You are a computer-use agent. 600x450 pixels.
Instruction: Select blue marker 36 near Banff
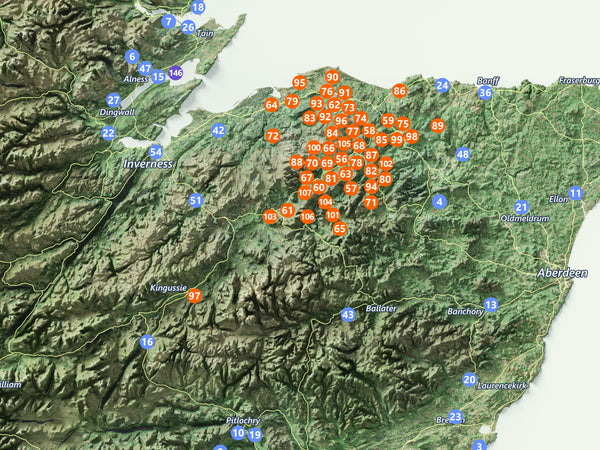pyautogui.click(x=485, y=93)
